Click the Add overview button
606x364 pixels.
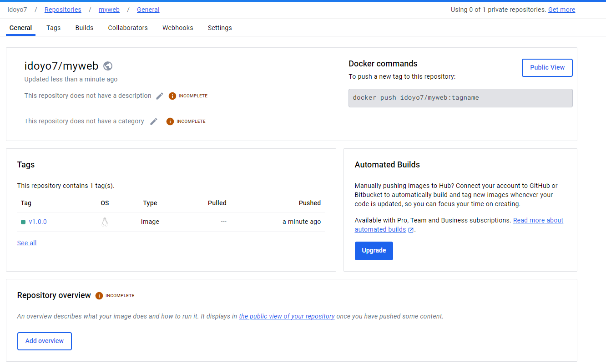(x=45, y=341)
